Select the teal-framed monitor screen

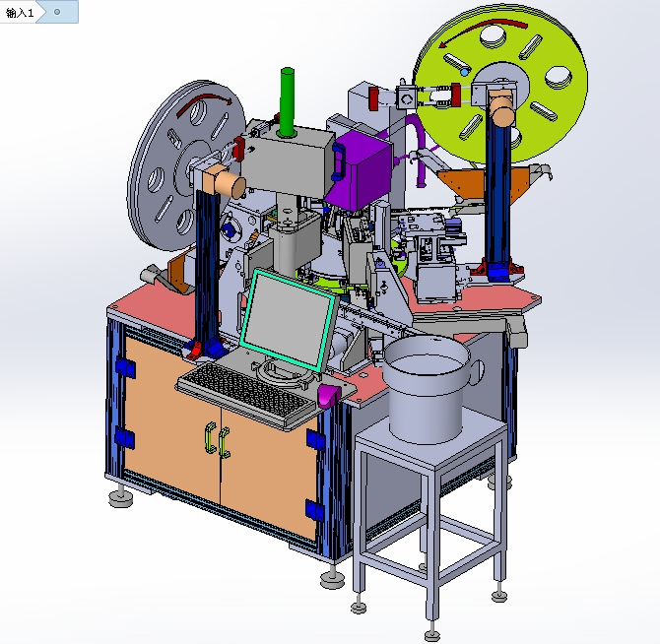290,321
